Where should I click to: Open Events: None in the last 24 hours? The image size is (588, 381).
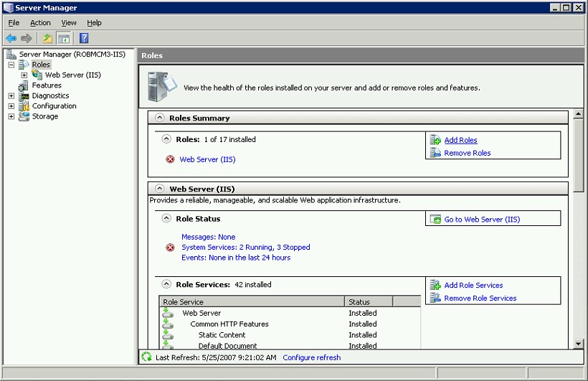coord(236,258)
